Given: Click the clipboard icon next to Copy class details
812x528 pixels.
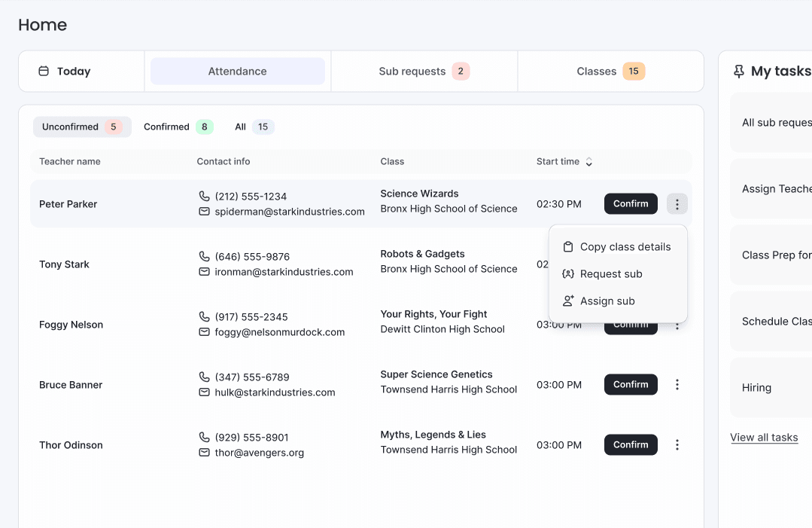Looking at the screenshot, I should [x=568, y=246].
